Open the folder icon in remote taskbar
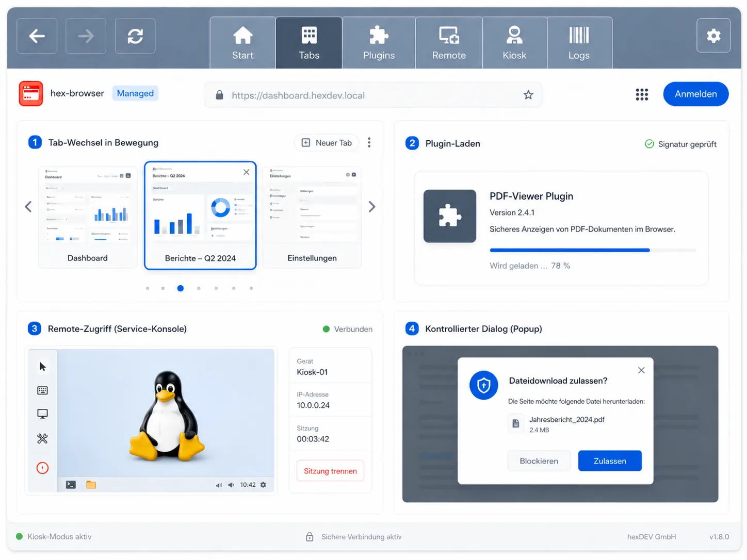This screenshot has height=560, width=747. pos(91,485)
